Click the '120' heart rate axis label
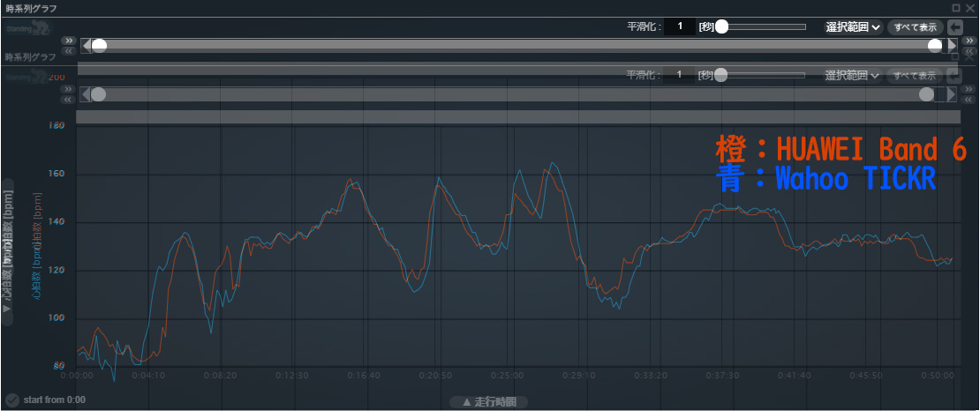The width and height of the screenshot is (980, 411). (x=57, y=271)
